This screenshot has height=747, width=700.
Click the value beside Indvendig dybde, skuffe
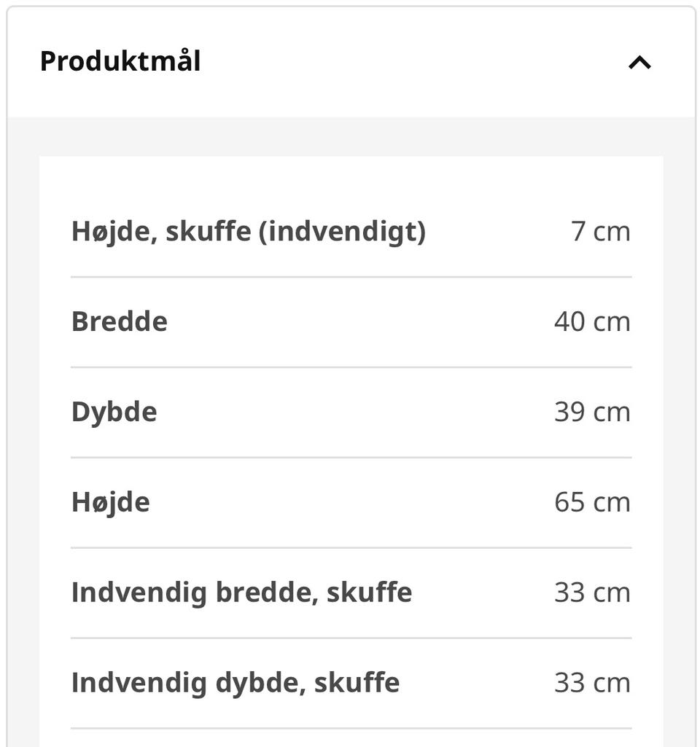pyautogui.click(x=592, y=683)
